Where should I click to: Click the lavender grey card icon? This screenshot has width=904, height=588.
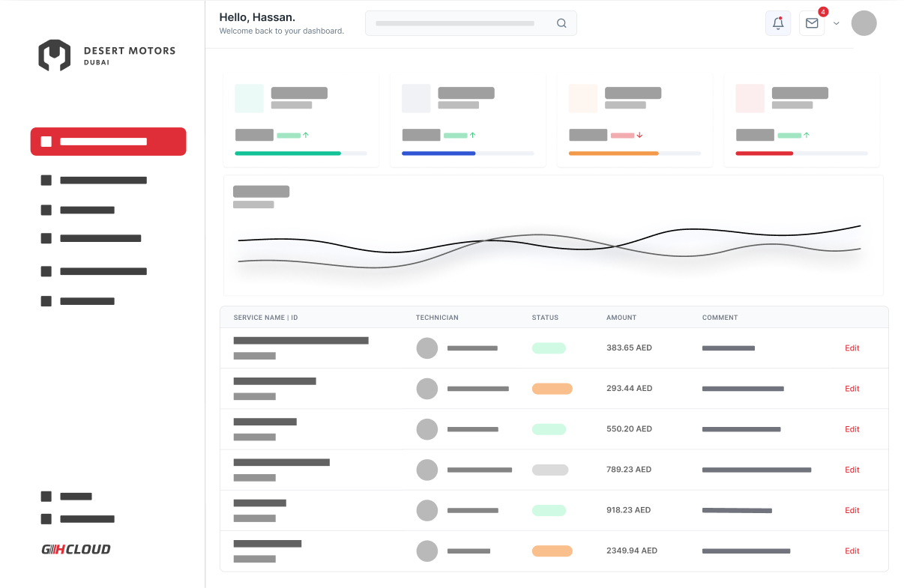coord(417,98)
